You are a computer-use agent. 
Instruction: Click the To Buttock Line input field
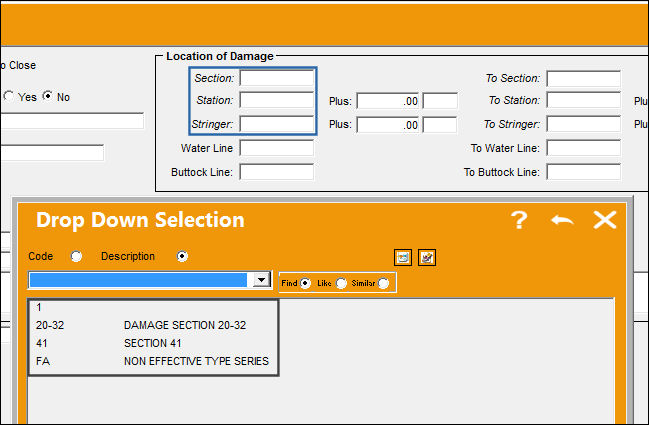tap(584, 172)
